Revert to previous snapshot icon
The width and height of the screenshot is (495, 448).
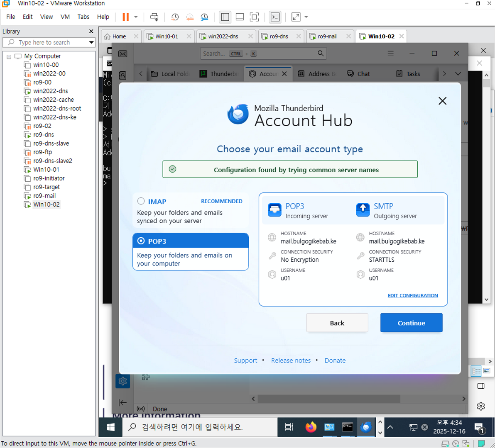tap(190, 17)
